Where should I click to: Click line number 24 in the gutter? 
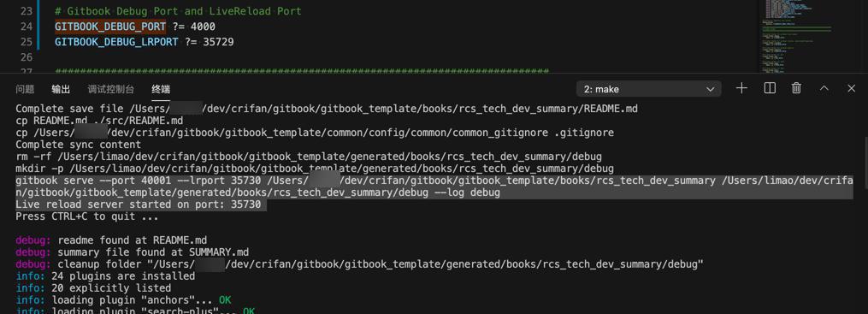26,27
